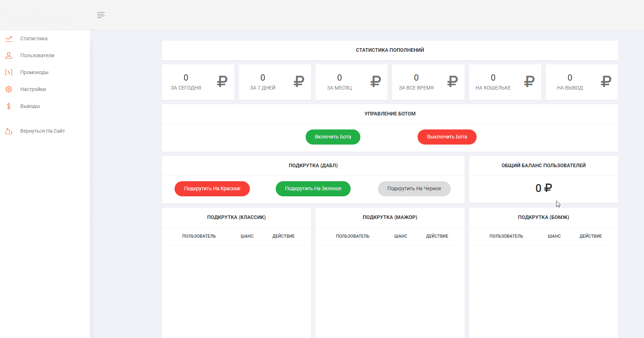Click the Withdrawals dollar icon
Screen dimensions: 644x338
[x=9, y=106]
